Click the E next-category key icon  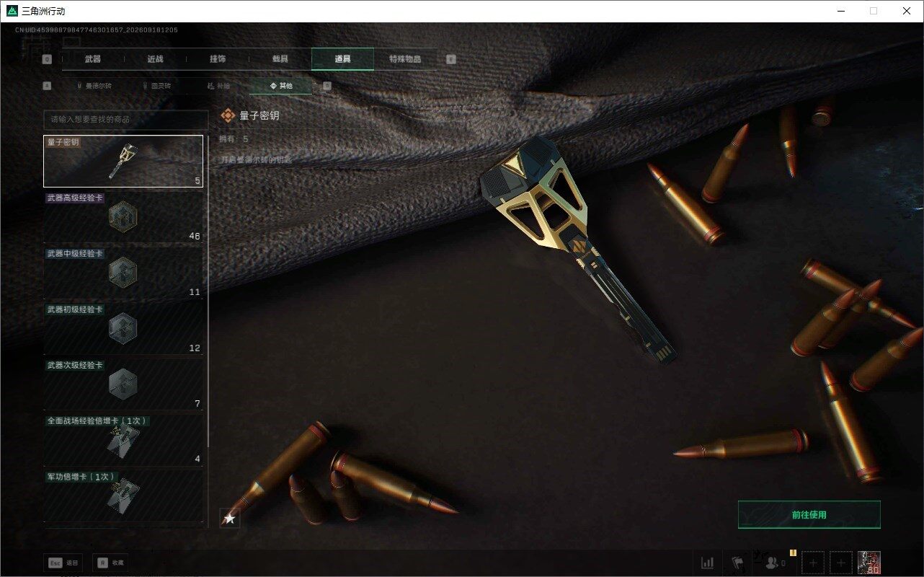pyautogui.click(x=451, y=60)
